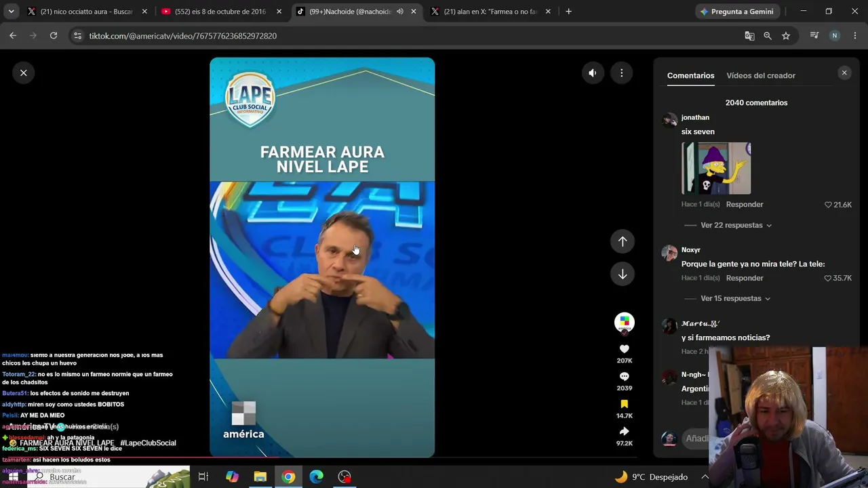Launch Copilot from the taskbar
Viewport: 868px width, 488px height.
(232, 476)
